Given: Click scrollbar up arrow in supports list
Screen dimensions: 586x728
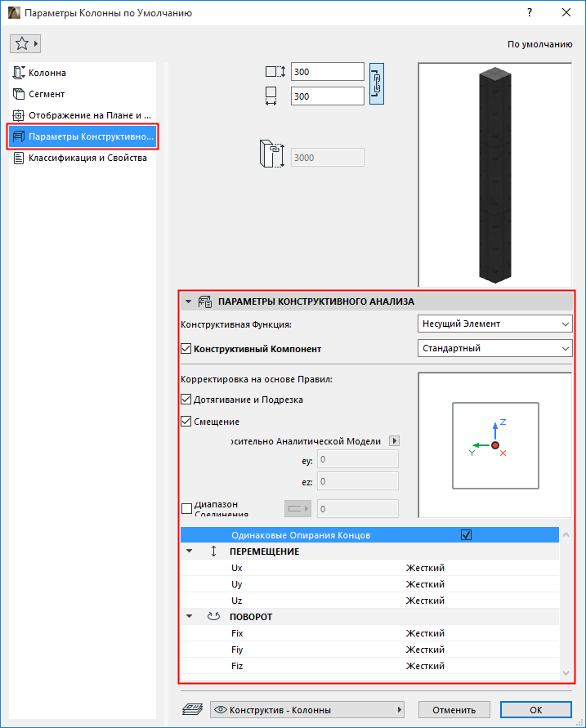Looking at the screenshot, I should coord(566,534).
